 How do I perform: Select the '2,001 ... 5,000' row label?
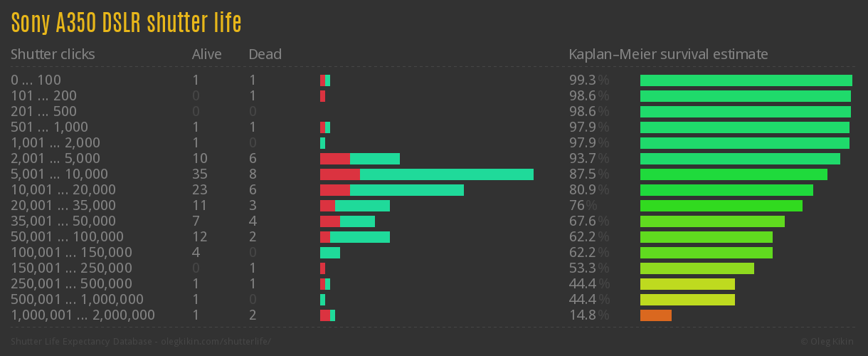tap(55, 159)
